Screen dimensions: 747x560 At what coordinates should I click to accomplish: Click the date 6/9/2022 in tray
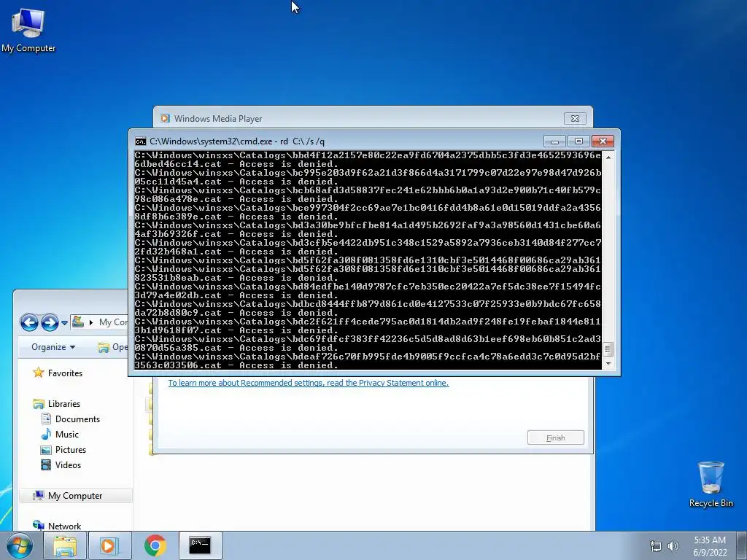point(710,553)
